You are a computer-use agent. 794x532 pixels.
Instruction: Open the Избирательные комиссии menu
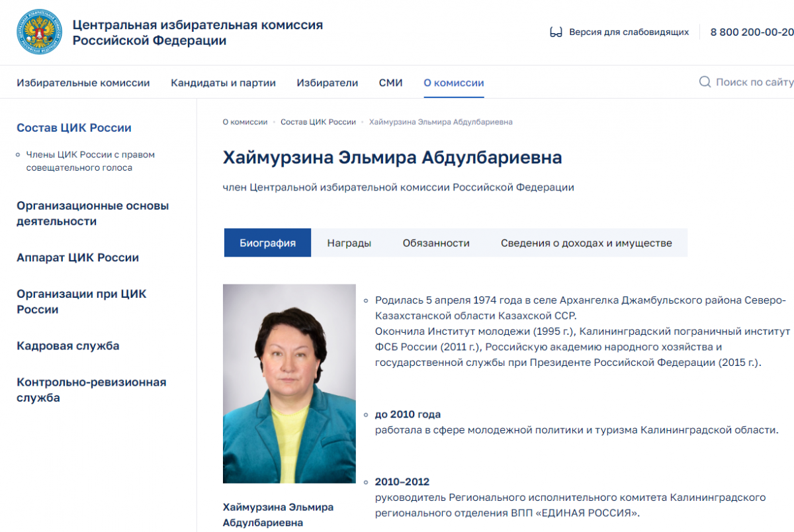[x=83, y=83]
